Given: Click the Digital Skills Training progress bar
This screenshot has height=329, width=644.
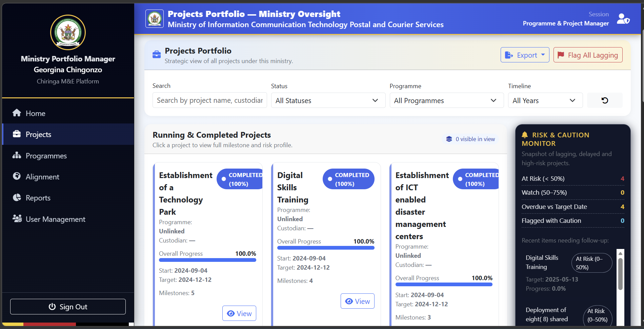Looking at the screenshot, I should [325, 248].
